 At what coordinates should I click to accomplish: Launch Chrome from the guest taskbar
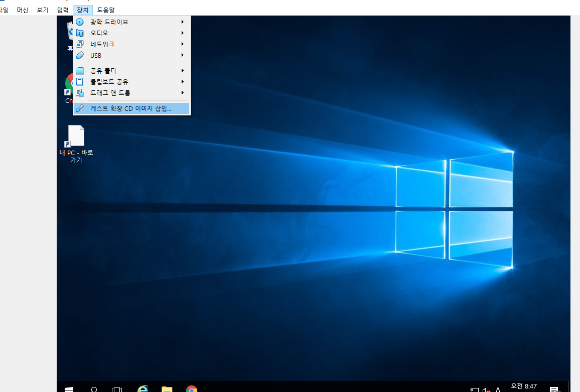pyautogui.click(x=192, y=388)
